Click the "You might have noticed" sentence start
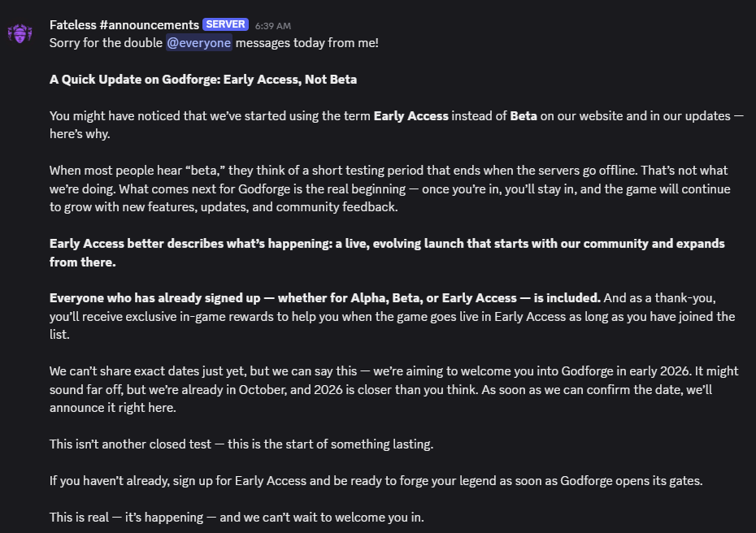This screenshot has height=533, width=756. (106, 116)
